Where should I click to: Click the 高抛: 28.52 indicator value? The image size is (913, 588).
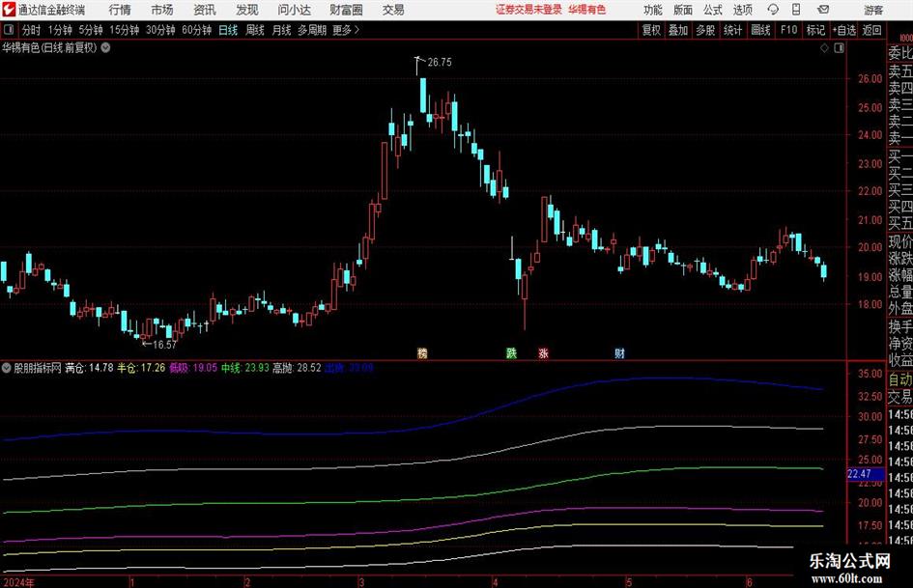(x=297, y=368)
